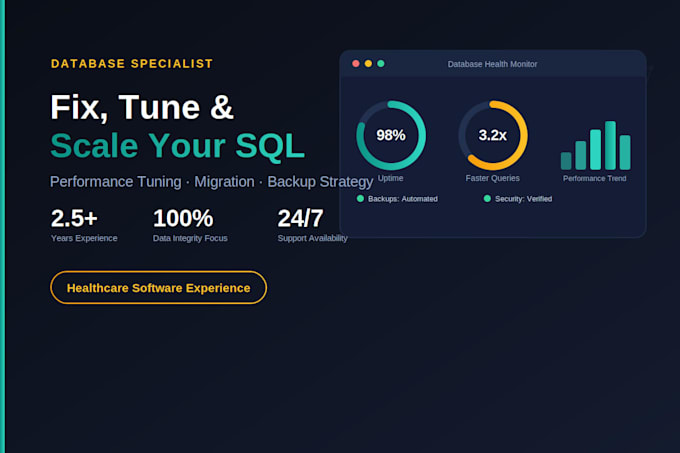Click the 2.5+ Years Experience stat
Screen dimensions: 680x453
pos(84,225)
